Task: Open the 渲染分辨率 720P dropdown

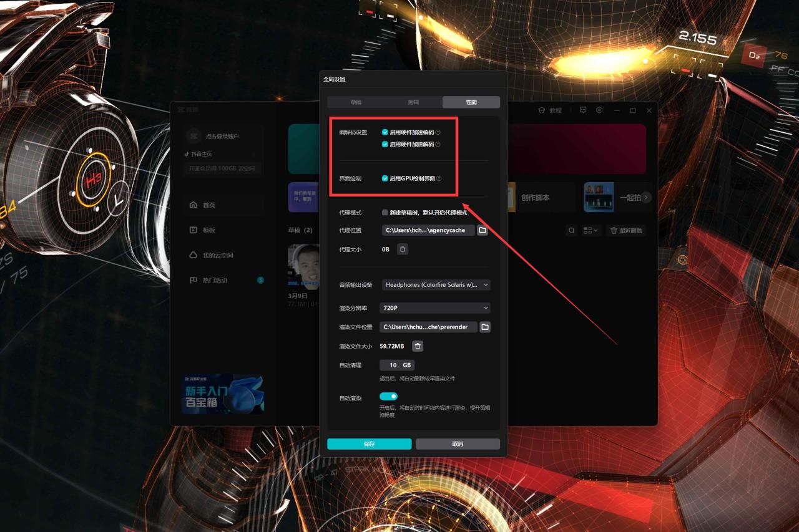Action: click(x=435, y=308)
